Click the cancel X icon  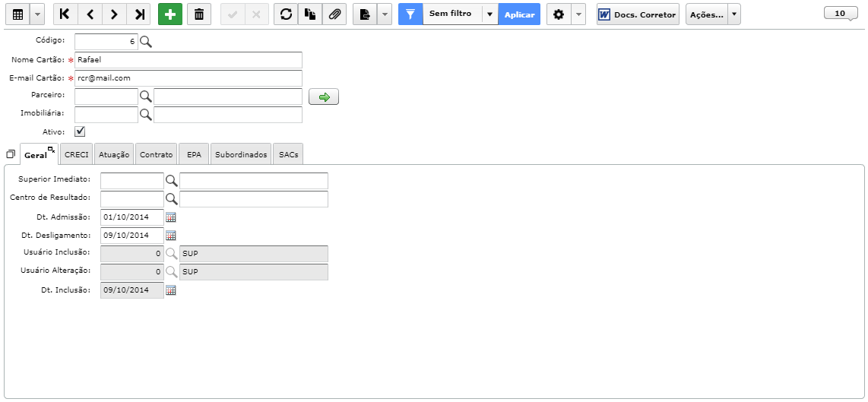coord(256,15)
